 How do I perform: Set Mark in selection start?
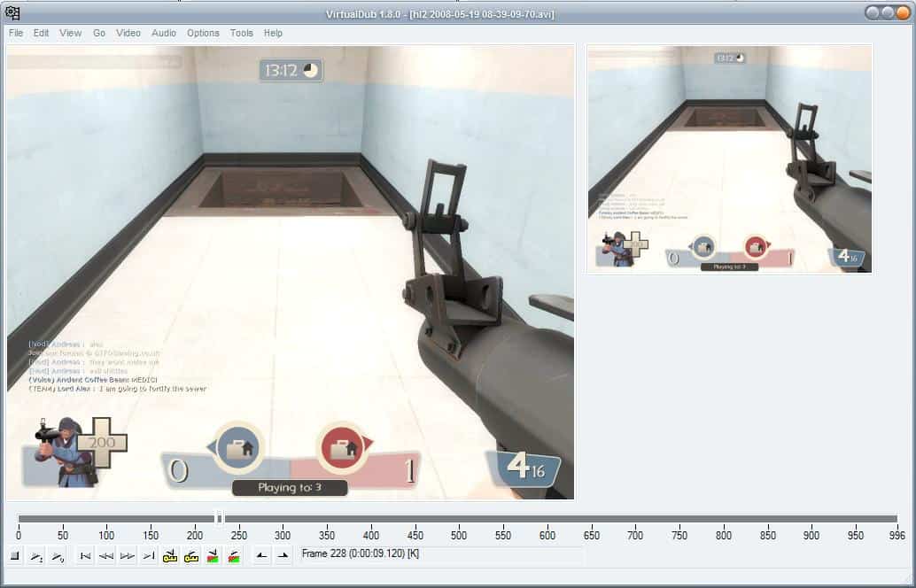coord(261,556)
